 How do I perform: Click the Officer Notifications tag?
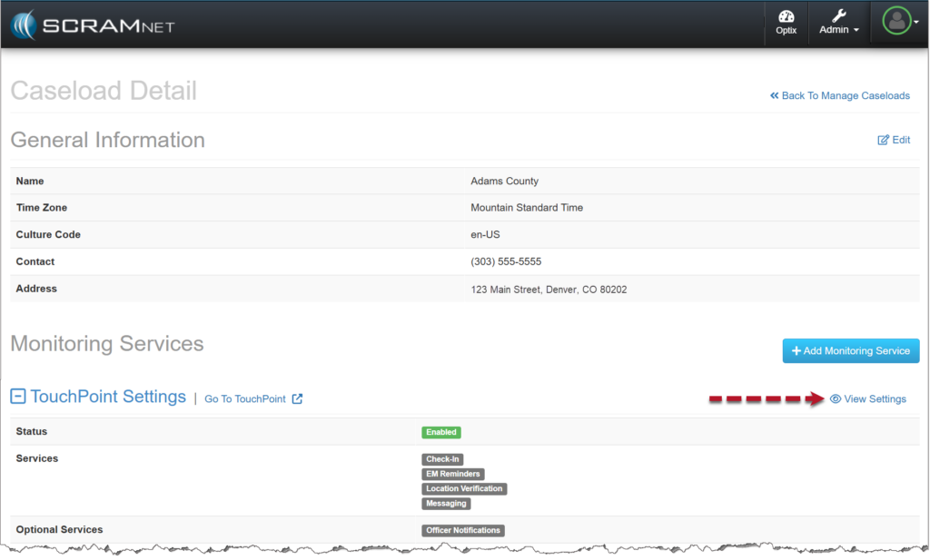click(463, 530)
